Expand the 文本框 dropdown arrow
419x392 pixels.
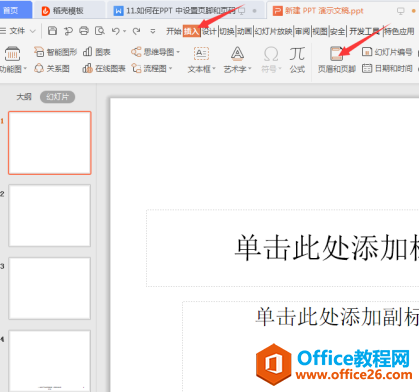pos(214,69)
